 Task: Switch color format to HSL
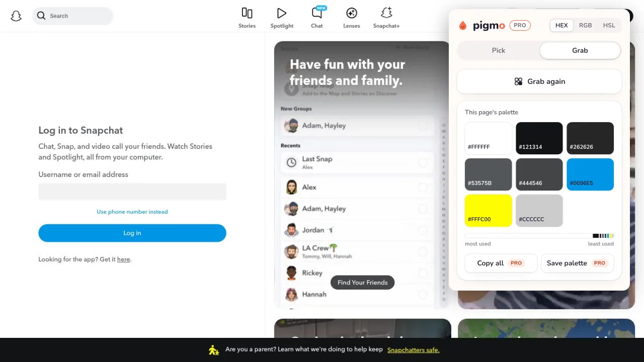point(609,25)
